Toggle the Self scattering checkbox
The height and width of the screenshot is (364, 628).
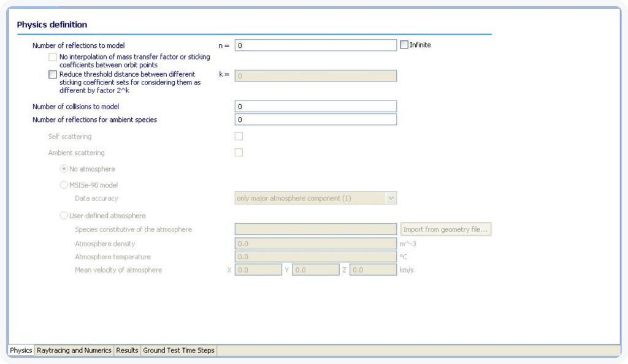[239, 136]
